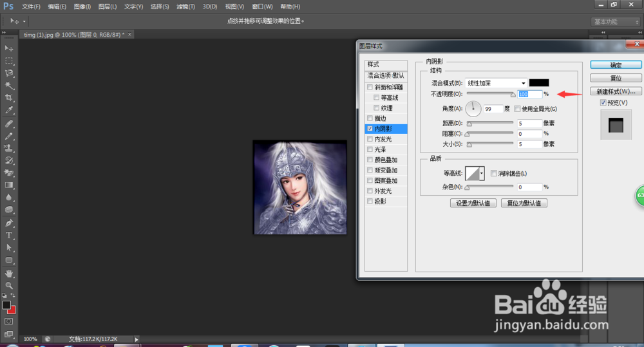Click the foreground color swatch in toolbox

click(6, 305)
